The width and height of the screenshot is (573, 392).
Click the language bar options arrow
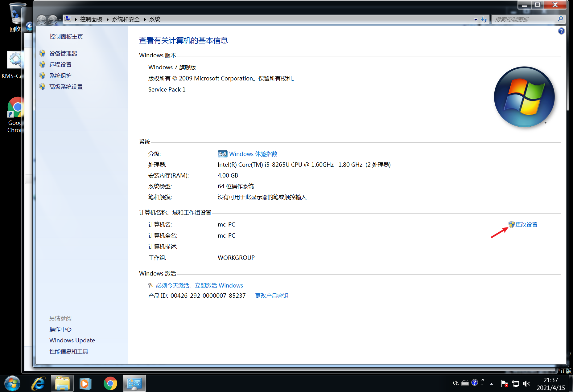pos(482,385)
